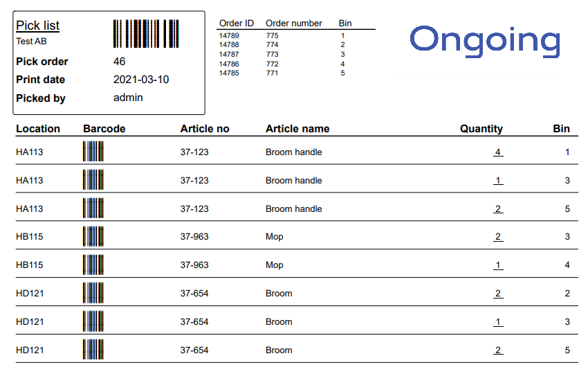Click the Ongoing status text

click(x=485, y=41)
